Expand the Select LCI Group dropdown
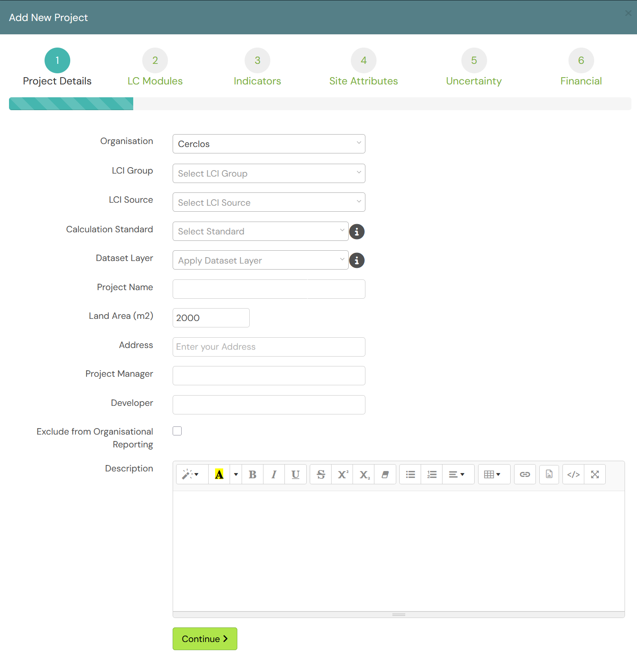 pos(269,173)
